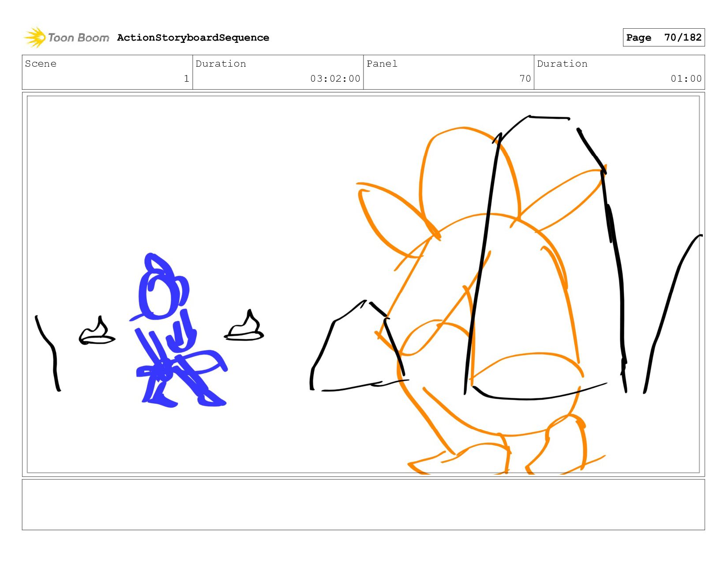The width and height of the screenshot is (728, 563).
Task: Click the scene duration value 03:02:00
Action: 335,79
